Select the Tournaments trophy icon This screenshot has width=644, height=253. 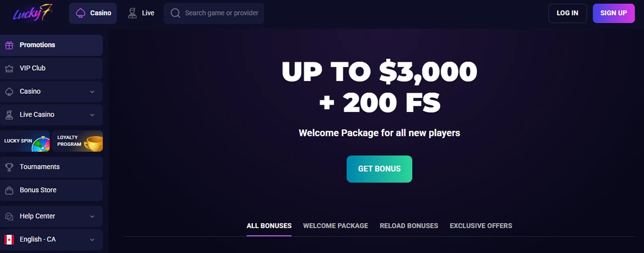tap(9, 167)
